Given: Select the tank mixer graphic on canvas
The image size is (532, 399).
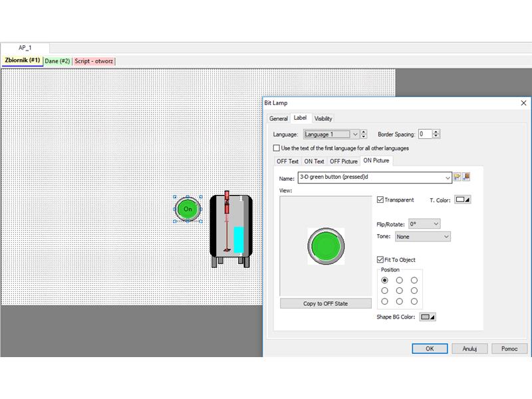Looking at the screenshot, I should click(231, 229).
